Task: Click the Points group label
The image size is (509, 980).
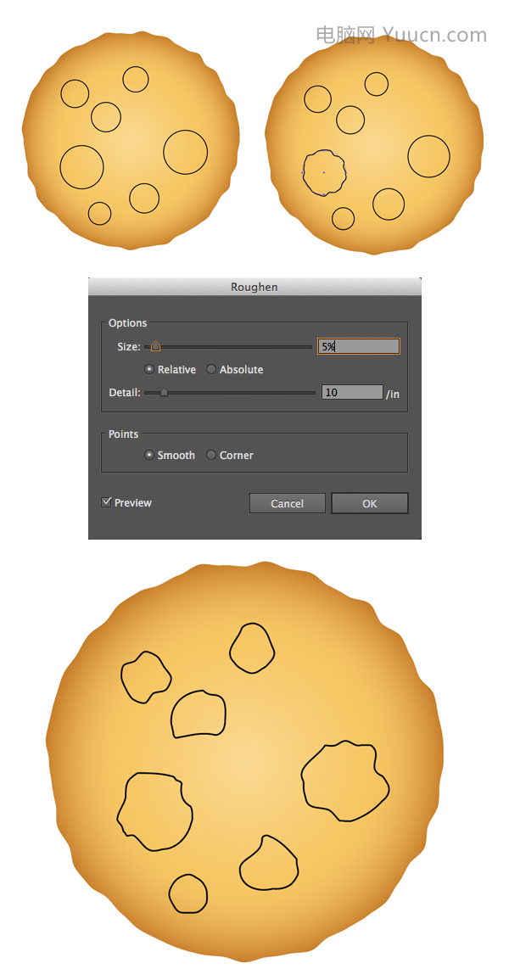Action: [x=124, y=434]
